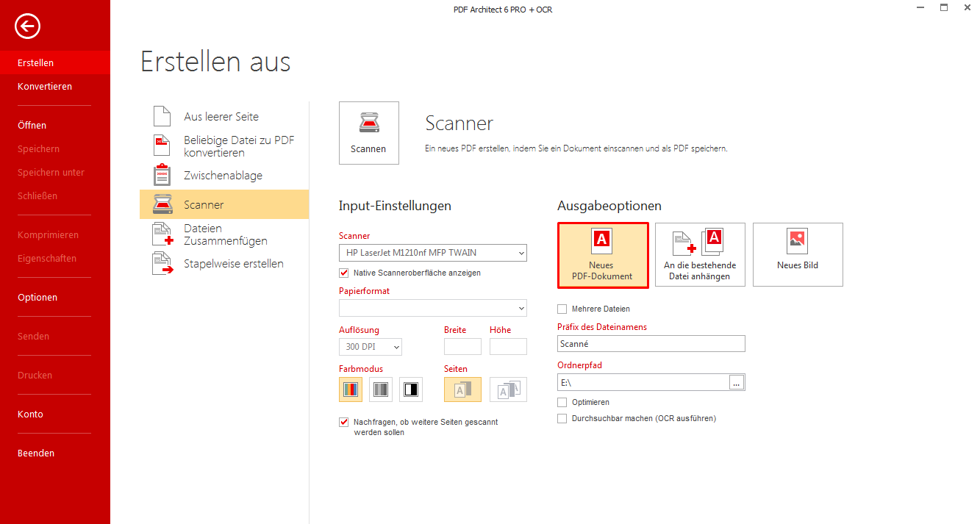The width and height of the screenshot is (980, 524).
Task: Open the Scanner device dropdown
Action: pyautogui.click(x=433, y=253)
